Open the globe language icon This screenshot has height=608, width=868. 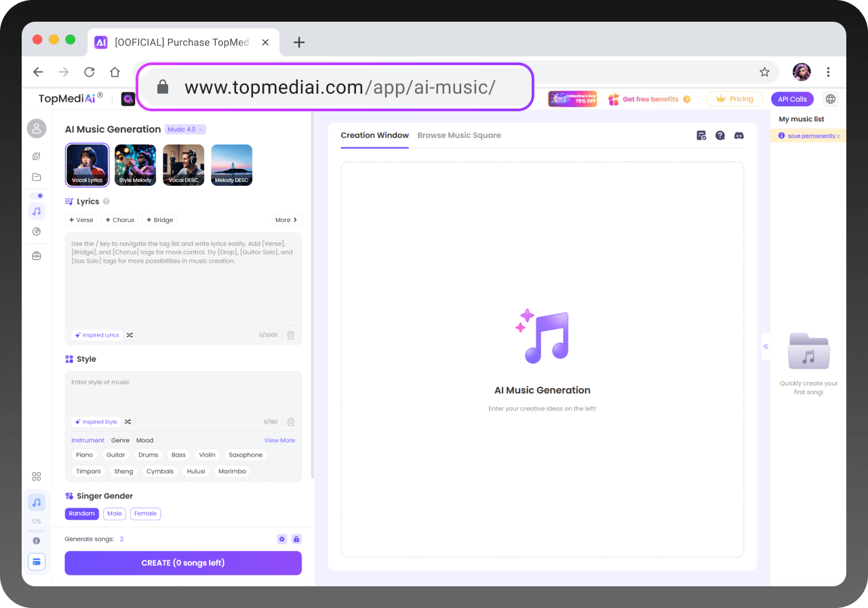(831, 99)
